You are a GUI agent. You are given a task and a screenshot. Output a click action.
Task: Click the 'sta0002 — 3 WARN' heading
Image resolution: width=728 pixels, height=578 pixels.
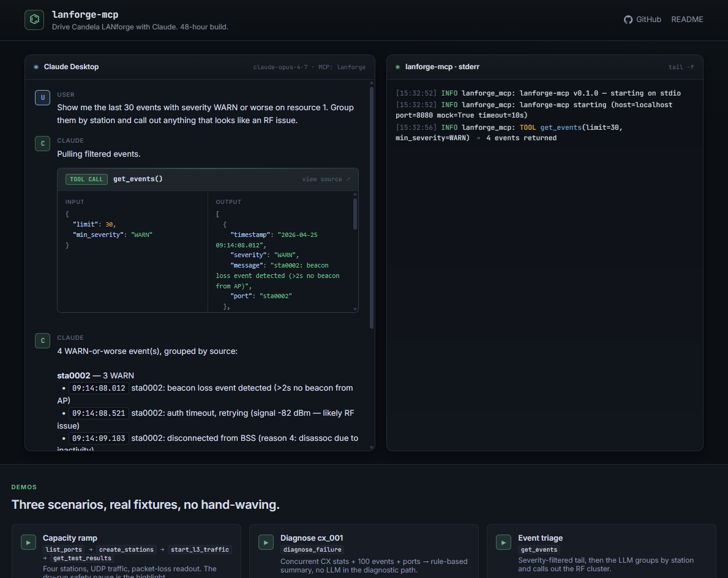coord(96,375)
